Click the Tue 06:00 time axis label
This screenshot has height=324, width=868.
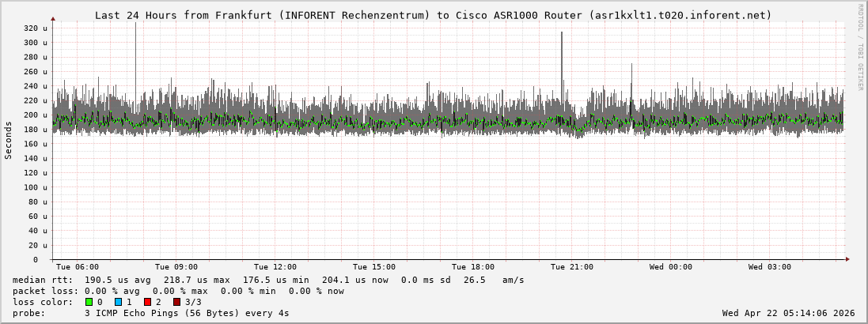click(78, 267)
